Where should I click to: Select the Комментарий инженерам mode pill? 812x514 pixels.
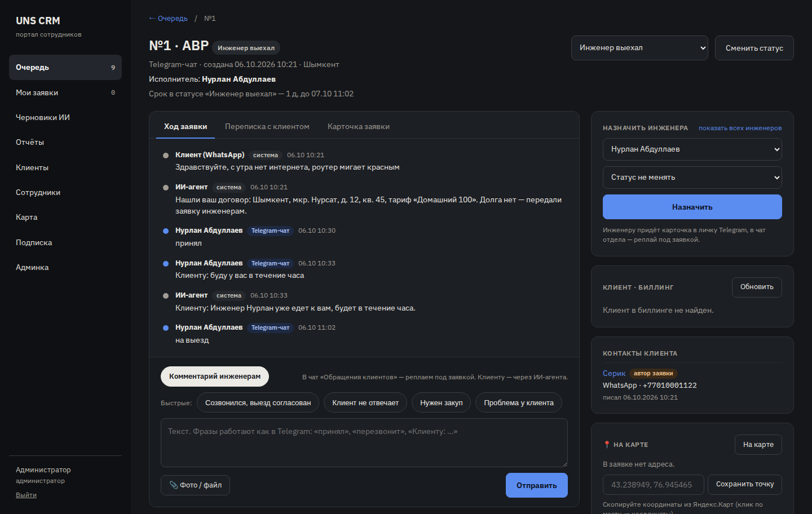pyautogui.click(x=215, y=376)
